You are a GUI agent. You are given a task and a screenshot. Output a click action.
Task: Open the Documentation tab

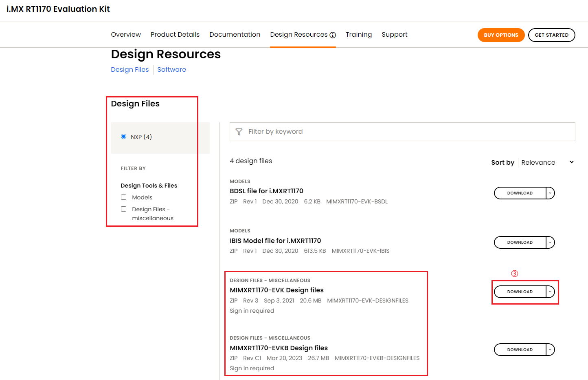pyautogui.click(x=235, y=35)
